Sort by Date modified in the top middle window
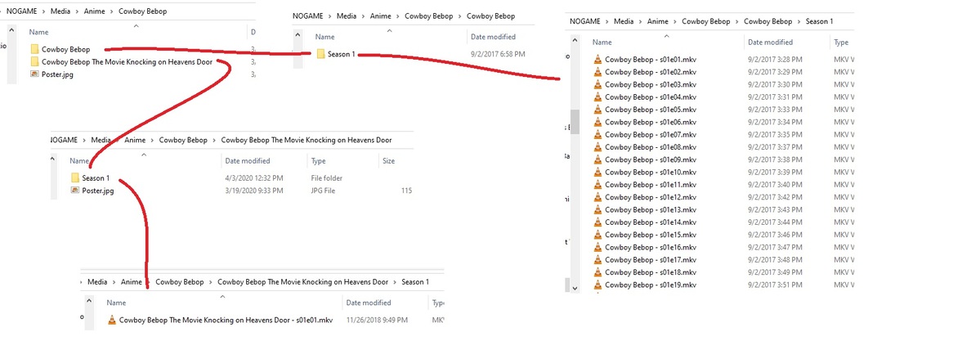The image size is (980, 341). (493, 37)
